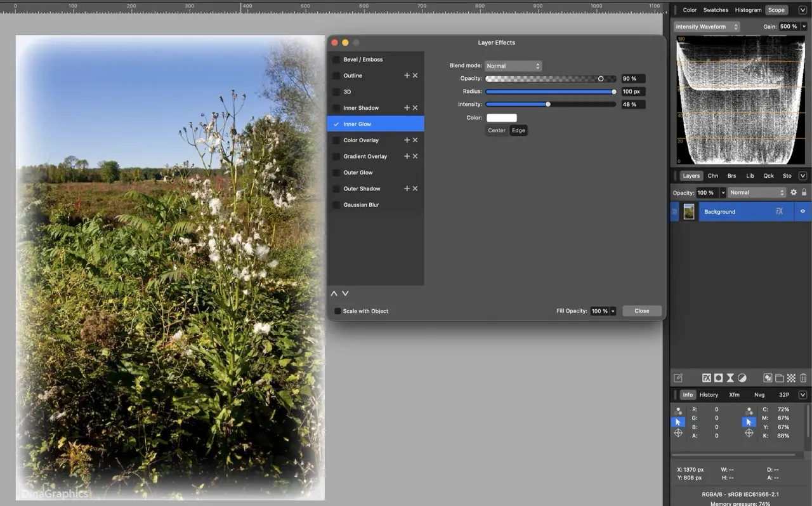812x506 pixels.
Task: Click the Layer Effects FX icon below layers
Action: pyautogui.click(x=706, y=378)
